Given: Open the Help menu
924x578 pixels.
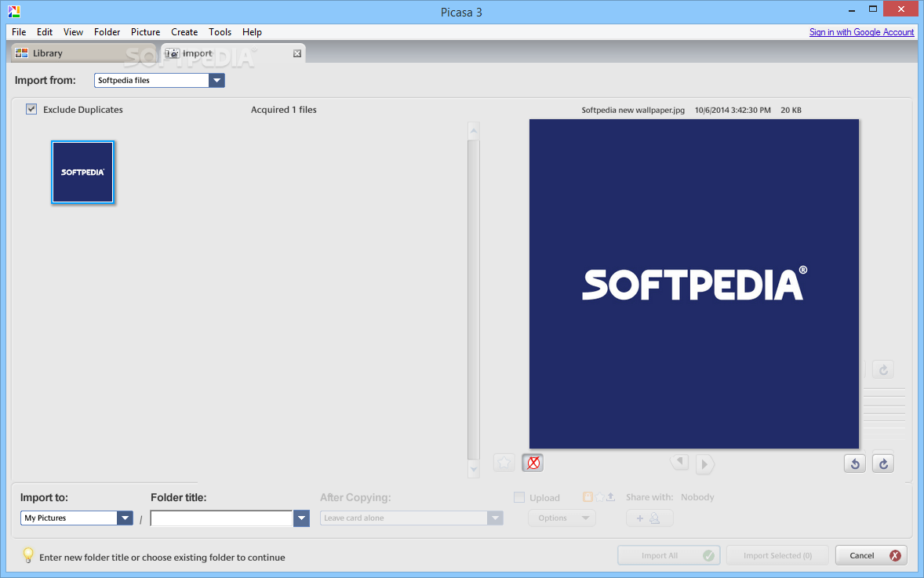Looking at the screenshot, I should point(252,32).
